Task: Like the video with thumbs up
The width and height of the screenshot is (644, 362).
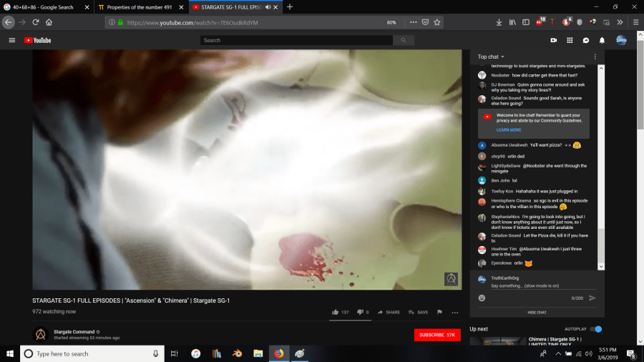Action: tap(335, 312)
